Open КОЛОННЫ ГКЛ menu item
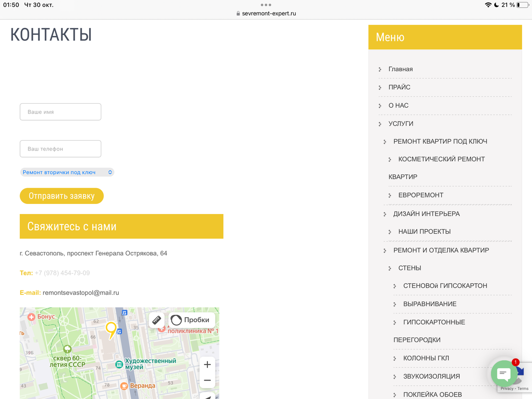This screenshot has width=532, height=399. pos(426,358)
